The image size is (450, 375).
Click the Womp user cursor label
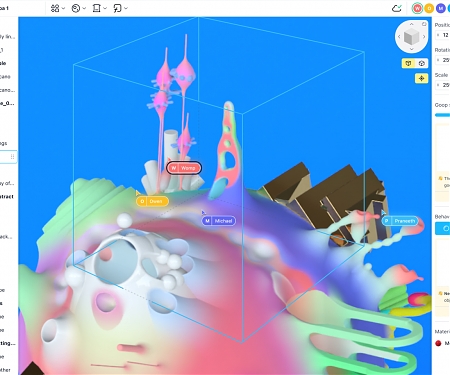coord(184,168)
